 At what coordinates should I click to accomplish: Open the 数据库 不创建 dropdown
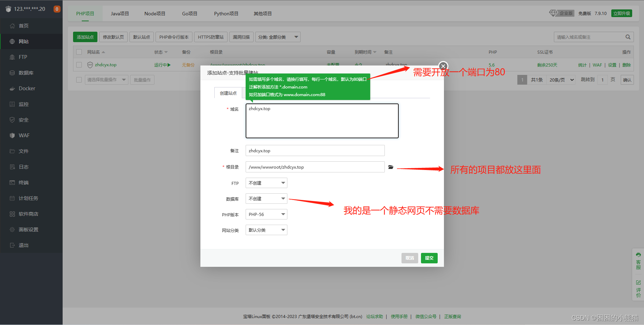click(266, 199)
